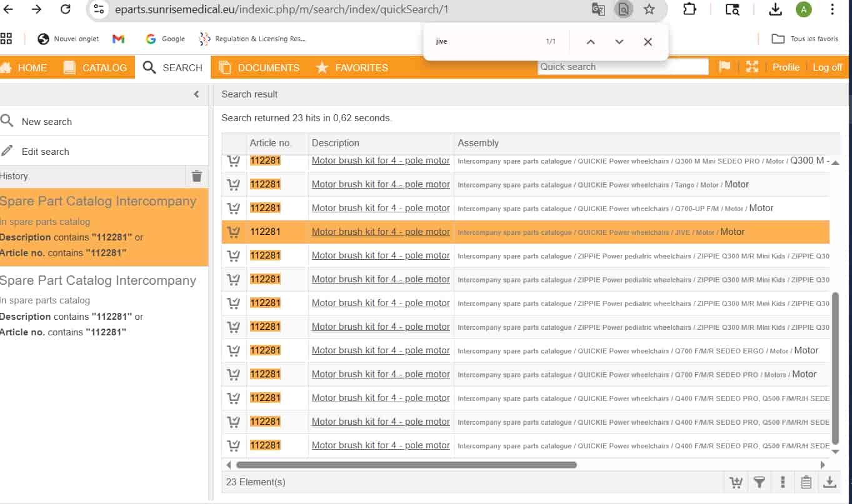The height and width of the screenshot is (504, 852).
Task: Add the JIVE motor row to cart
Action: pyautogui.click(x=234, y=232)
